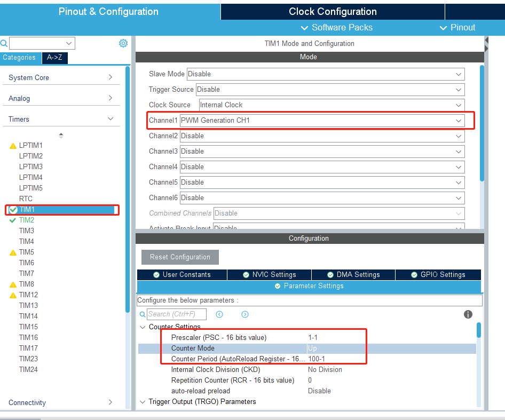Click the Counter Period value 100-1
The height and width of the screenshot is (420, 505).
[316, 359]
